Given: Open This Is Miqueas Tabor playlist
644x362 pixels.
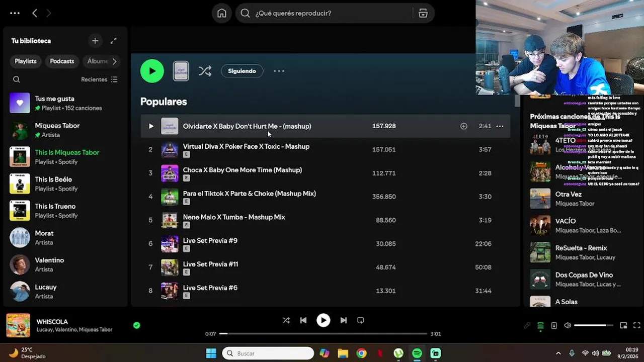Looking at the screenshot, I should pyautogui.click(x=65, y=157).
